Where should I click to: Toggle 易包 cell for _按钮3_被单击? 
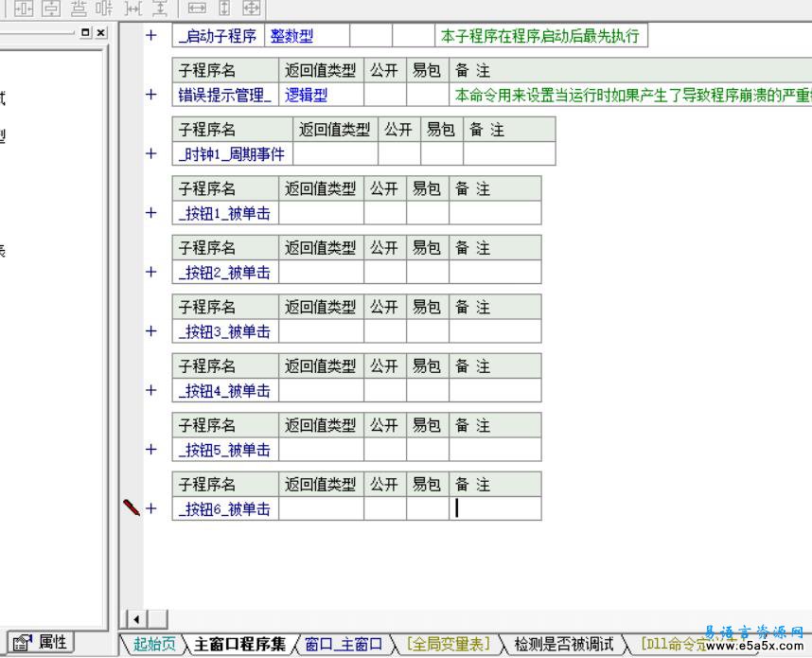pyautogui.click(x=427, y=331)
